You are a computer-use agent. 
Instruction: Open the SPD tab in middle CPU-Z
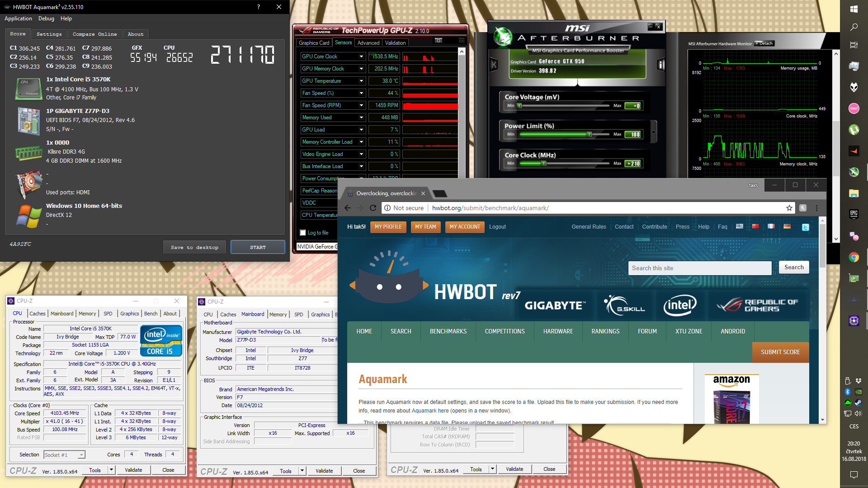point(298,314)
